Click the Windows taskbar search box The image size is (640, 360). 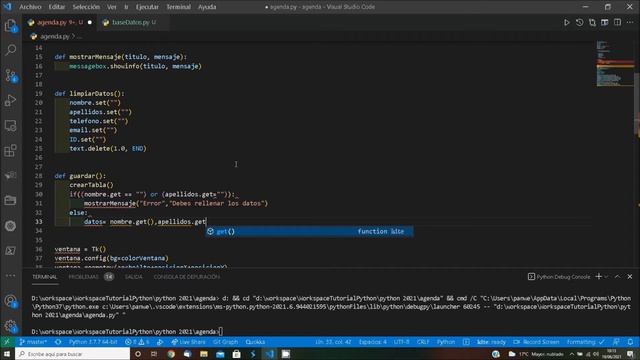73,354
